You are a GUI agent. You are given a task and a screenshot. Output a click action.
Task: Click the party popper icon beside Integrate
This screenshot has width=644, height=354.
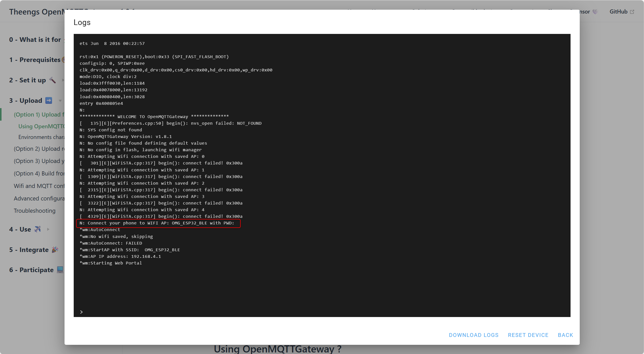pyautogui.click(x=55, y=249)
